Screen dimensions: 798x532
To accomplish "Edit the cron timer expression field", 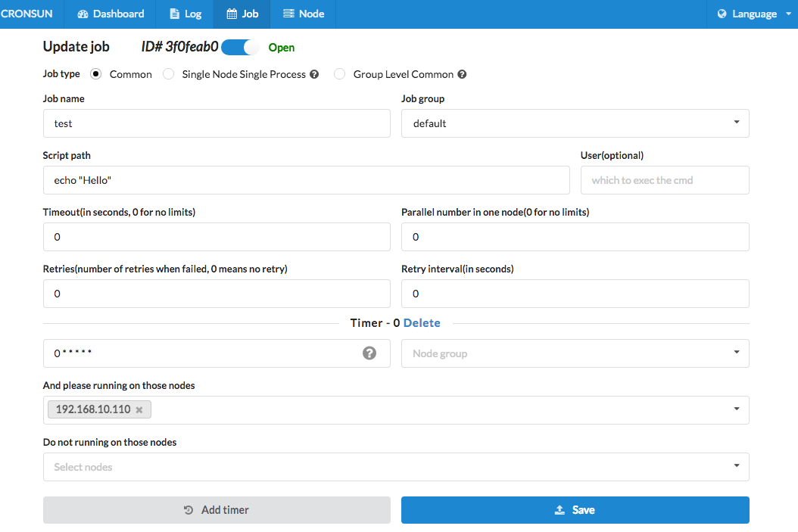I will 217,353.
